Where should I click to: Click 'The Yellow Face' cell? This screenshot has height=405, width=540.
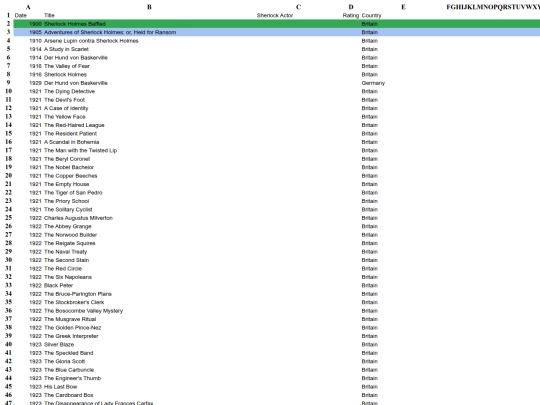[x=65, y=116]
